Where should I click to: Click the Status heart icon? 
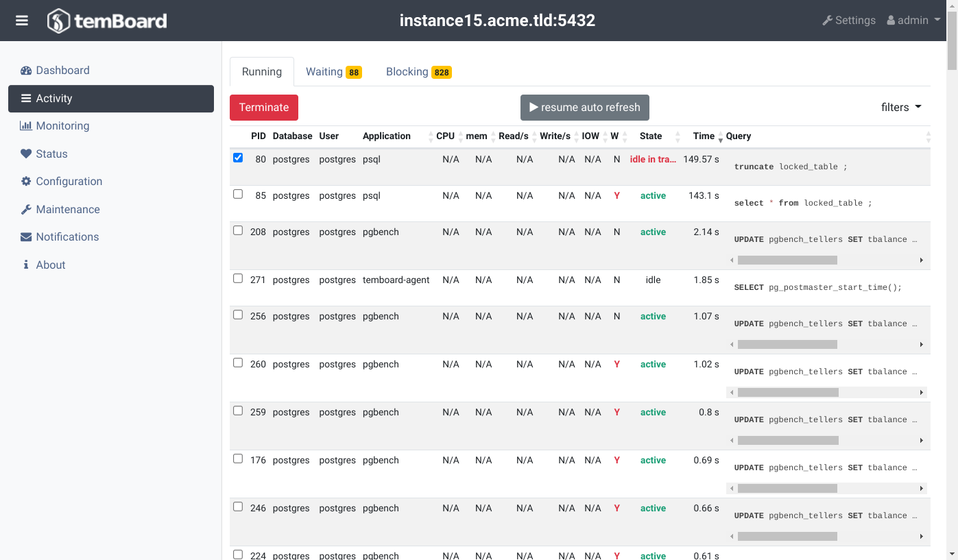[x=26, y=154]
